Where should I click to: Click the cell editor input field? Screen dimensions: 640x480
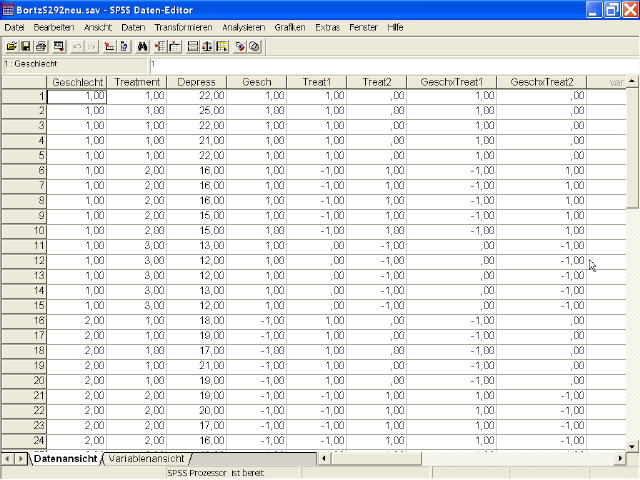point(390,64)
